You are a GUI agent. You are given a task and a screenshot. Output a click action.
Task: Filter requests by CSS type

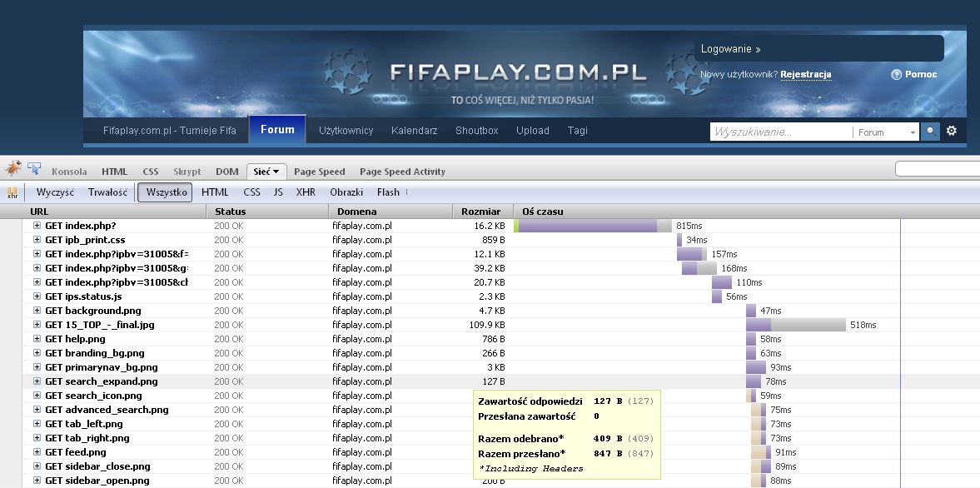[x=252, y=192]
